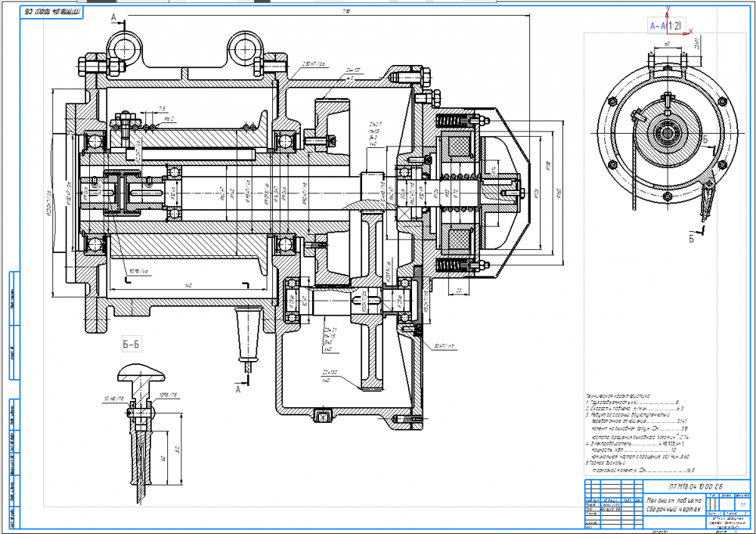Click the Z2=130 gear annotation
Viewport: 756px width, 534px height.
331,373
